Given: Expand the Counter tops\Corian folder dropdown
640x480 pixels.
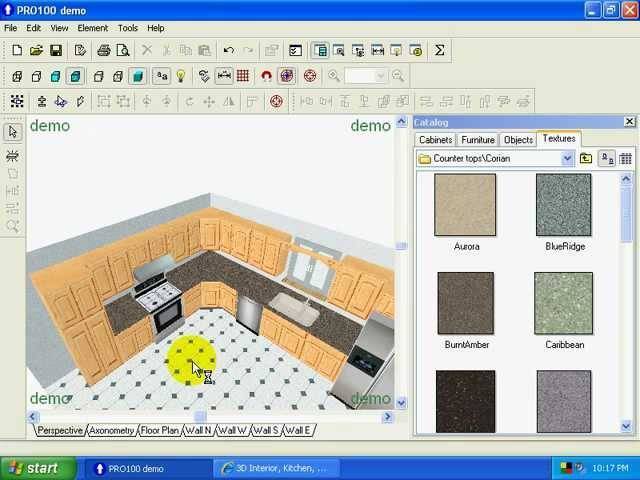Looking at the screenshot, I should [x=567, y=159].
